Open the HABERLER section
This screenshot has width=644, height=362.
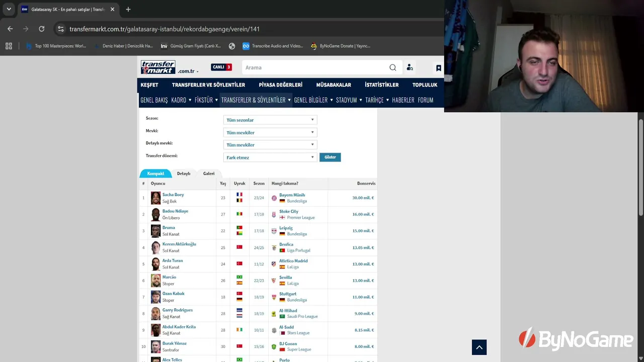point(403,100)
